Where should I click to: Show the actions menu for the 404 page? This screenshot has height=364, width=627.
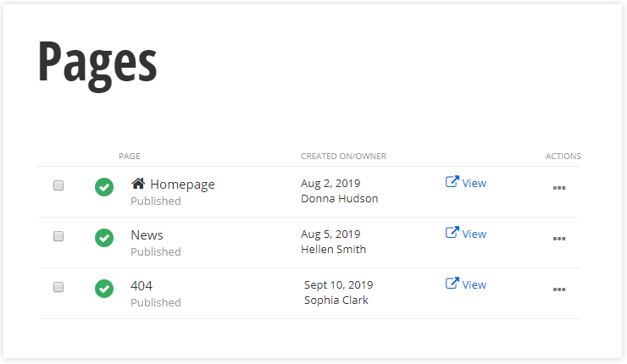(x=559, y=290)
